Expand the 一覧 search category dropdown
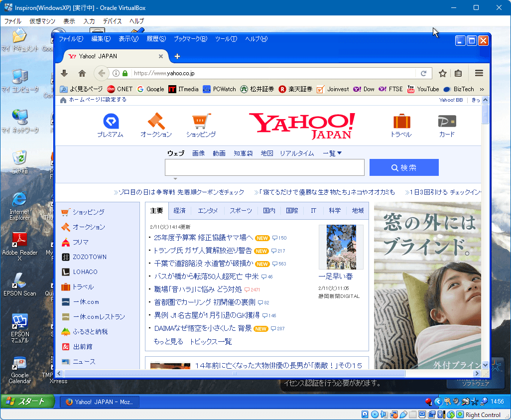511x420 pixels. tap(332, 153)
